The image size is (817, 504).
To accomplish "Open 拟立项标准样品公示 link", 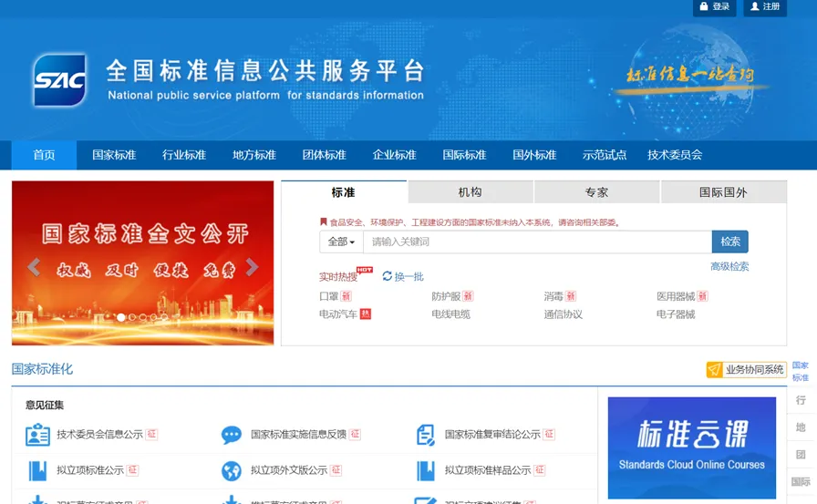I will [488, 470].
